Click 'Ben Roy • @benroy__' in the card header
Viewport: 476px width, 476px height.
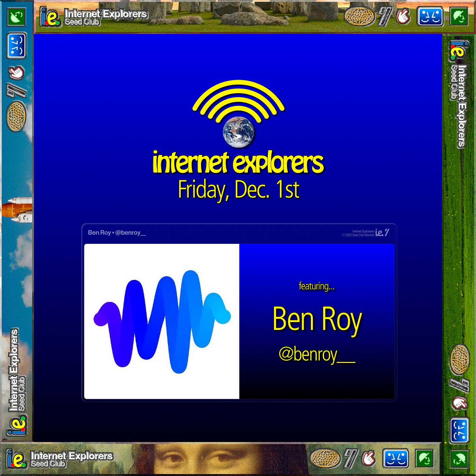tap(117, 232)
